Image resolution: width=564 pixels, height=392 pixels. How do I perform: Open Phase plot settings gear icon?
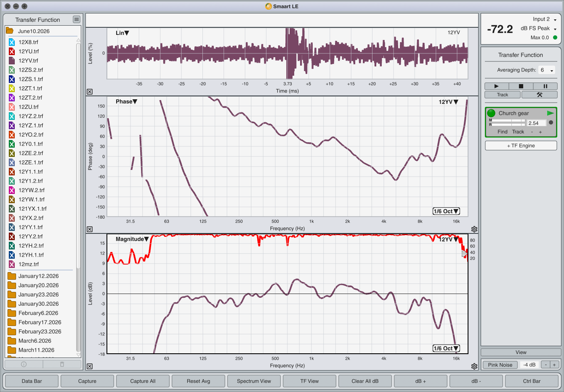(x=474, y=229)
